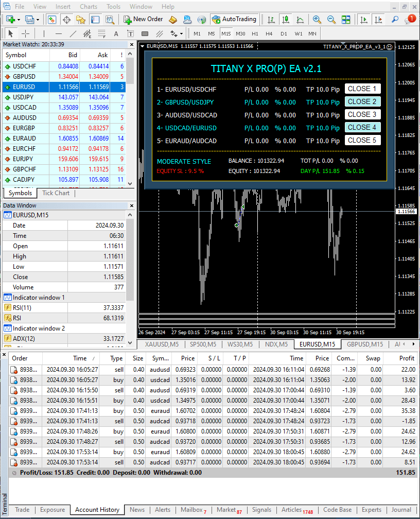
Task: Open the New Chart dropdown arrow
Action: pos(19,20)
